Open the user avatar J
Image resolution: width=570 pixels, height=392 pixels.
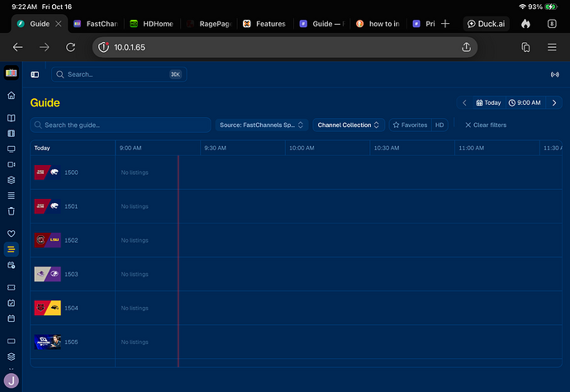point(12,380)
